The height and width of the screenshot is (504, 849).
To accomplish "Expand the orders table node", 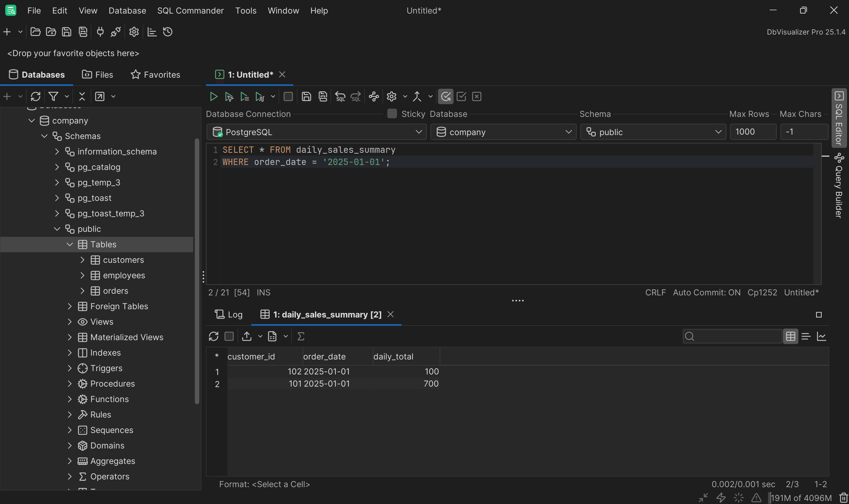I will 83,291.
